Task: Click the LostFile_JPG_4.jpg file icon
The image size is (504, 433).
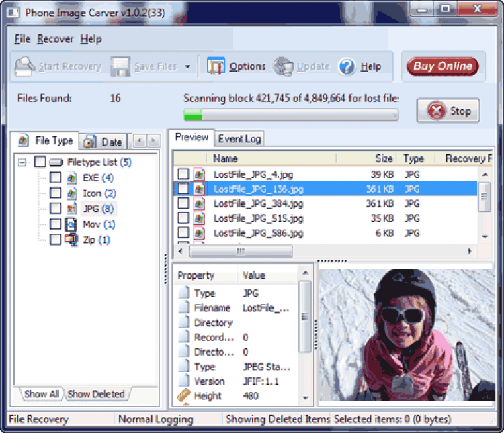Action: tap(200, 174)
